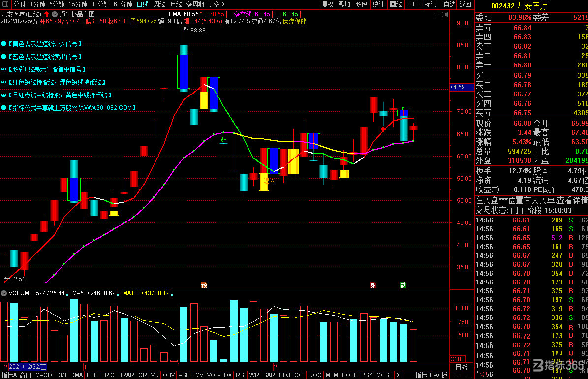This screenshot has height=379, width=588.
Task: Switch sub-chart to DMI indicator
Action: [x=61, y=375]
